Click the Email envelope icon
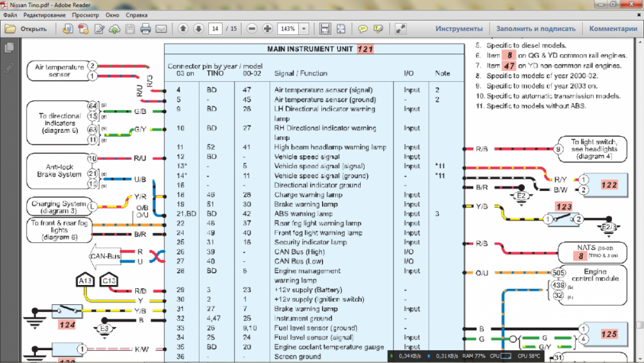The image size is (644, 363). [x=161, y=29]
